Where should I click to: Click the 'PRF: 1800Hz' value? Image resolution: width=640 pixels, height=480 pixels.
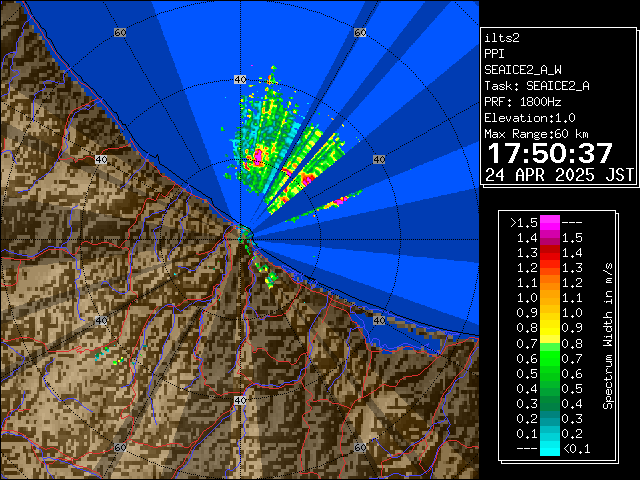click(523, 102)
